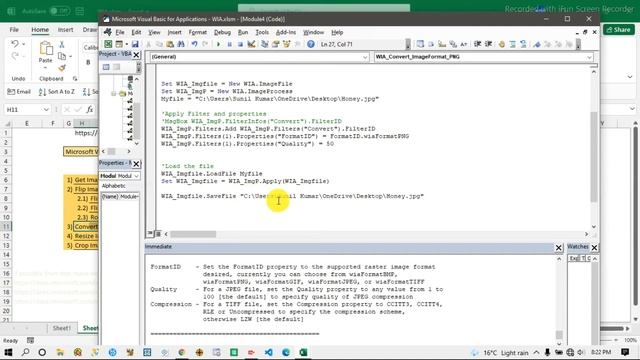Switch to Procedure View at code pane bottom
640x360 pixels.
tap(150, 234)
